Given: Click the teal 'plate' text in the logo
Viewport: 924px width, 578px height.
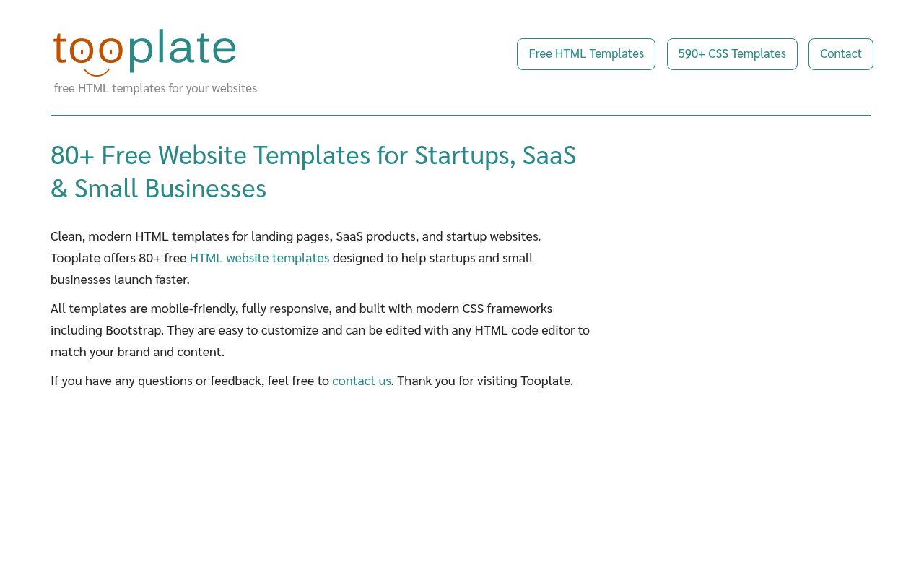Looking at the screenshot, I should [x=180, y=49].
